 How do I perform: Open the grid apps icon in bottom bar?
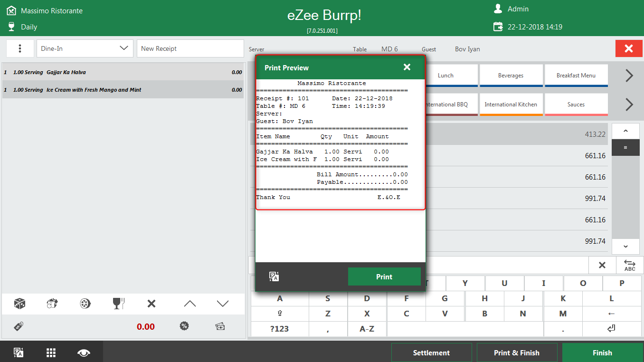tap(51, 352)
